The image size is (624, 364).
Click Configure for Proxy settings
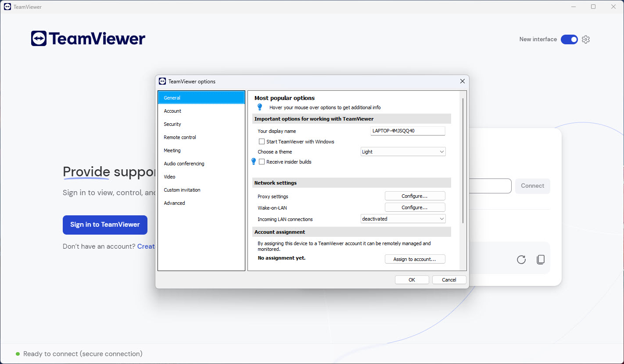(415, 196)
